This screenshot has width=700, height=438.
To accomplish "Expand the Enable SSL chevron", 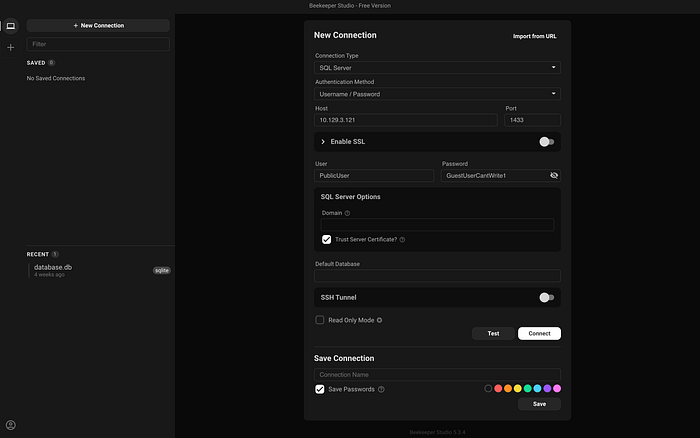I will coord(323,142).
